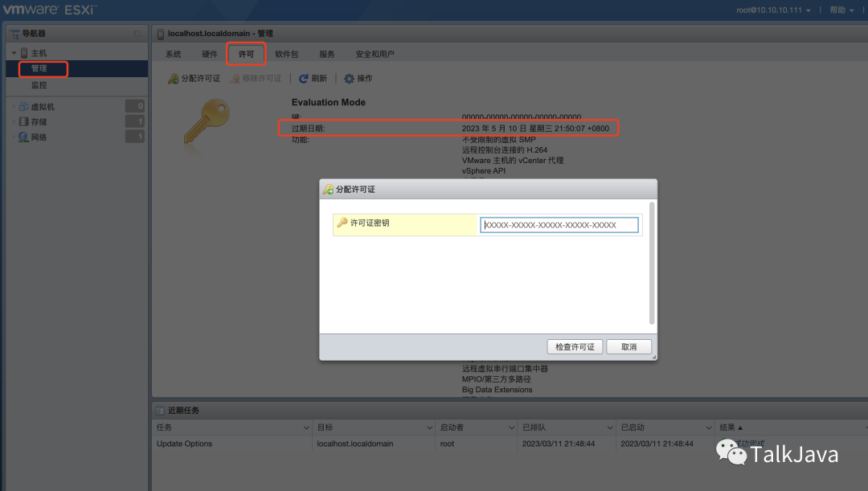
Task: Open the 系统 tab
Action: (173, 54)
